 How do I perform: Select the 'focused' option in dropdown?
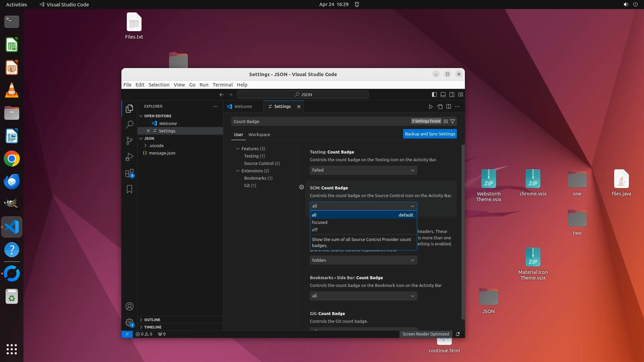[320, 222]
